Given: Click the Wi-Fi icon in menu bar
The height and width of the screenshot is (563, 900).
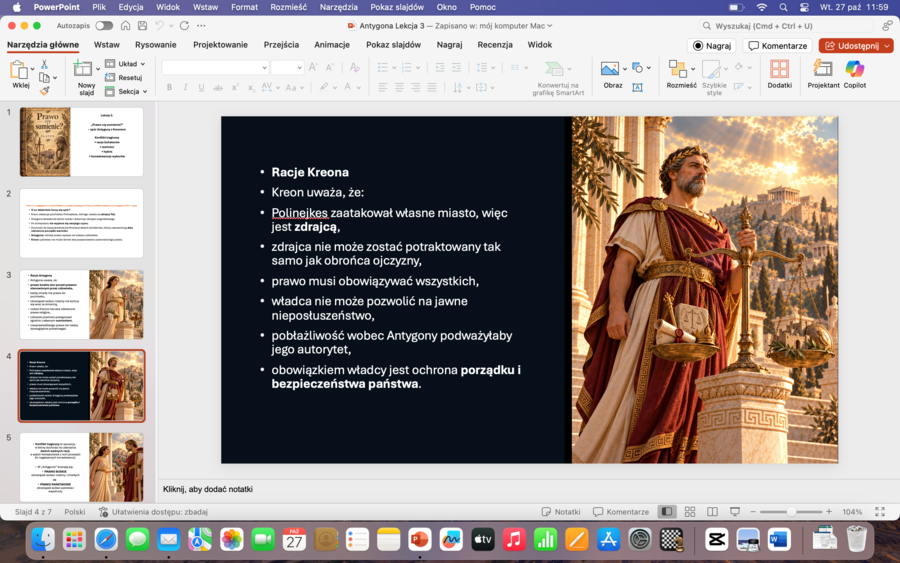Looking at the screenshot, I should (762, 7).
